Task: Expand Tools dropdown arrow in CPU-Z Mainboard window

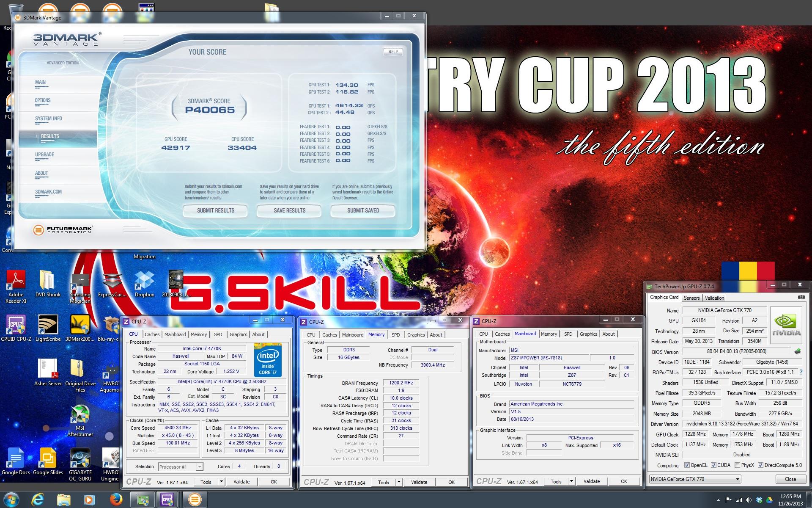Action: click(571, 481)
